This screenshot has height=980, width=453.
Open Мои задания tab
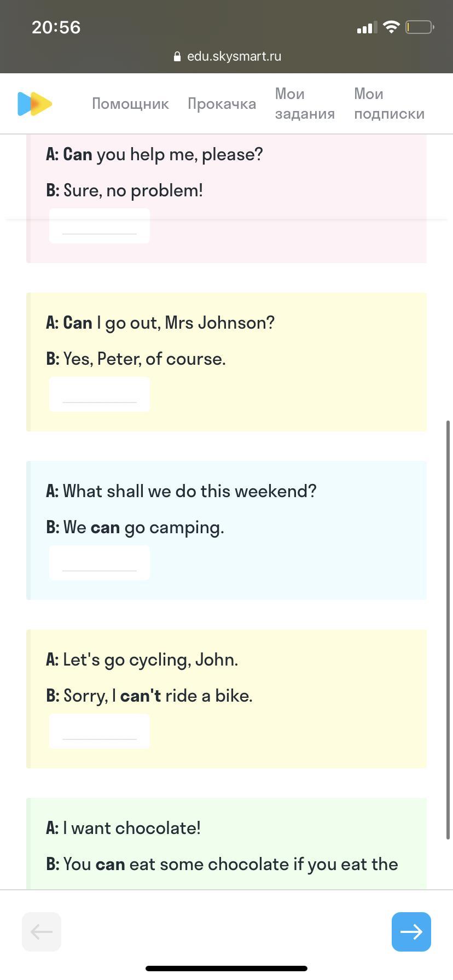click(305, 104)
